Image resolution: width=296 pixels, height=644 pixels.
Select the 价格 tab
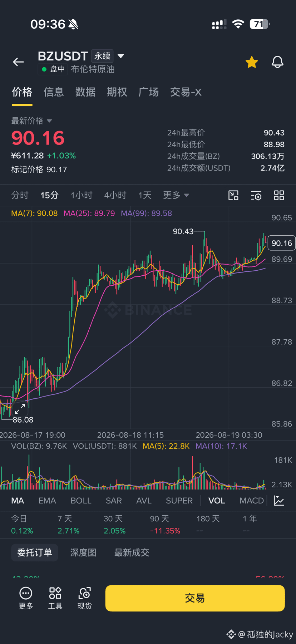point(22,92)
